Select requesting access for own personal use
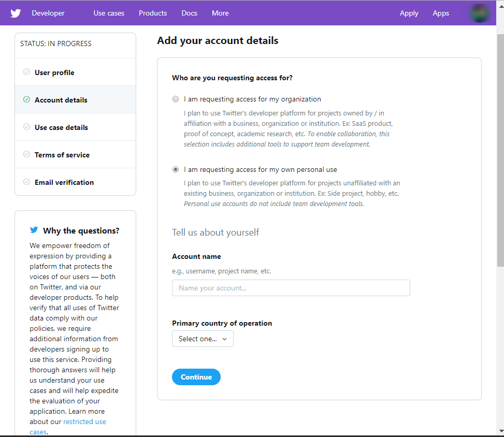Image resolution: width=504 pixels, height=437 pixels. tap(176, 169)
